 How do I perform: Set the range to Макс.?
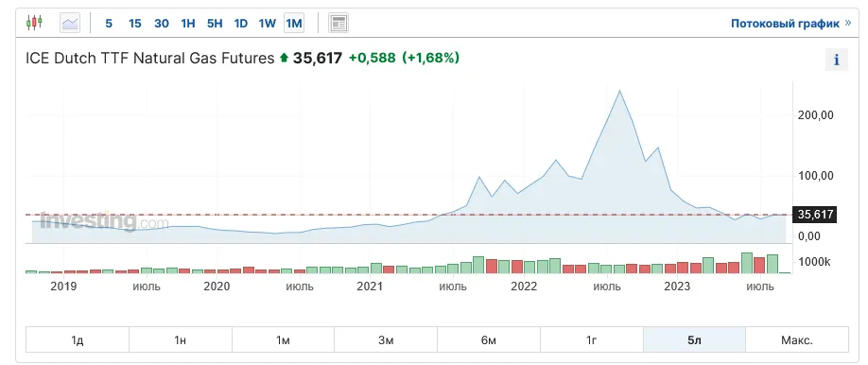point(796,339)
